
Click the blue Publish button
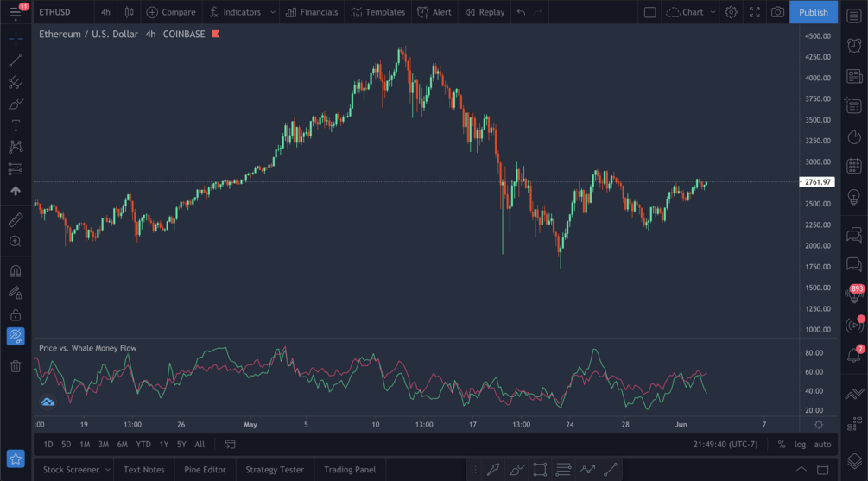point(813,12)
